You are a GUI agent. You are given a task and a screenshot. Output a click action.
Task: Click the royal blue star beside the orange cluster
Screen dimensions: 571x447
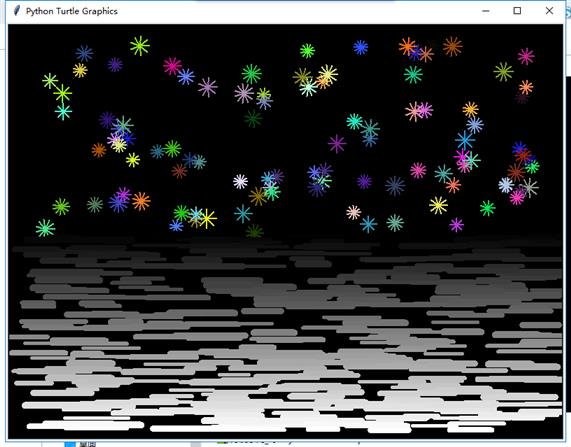[361, 47]
